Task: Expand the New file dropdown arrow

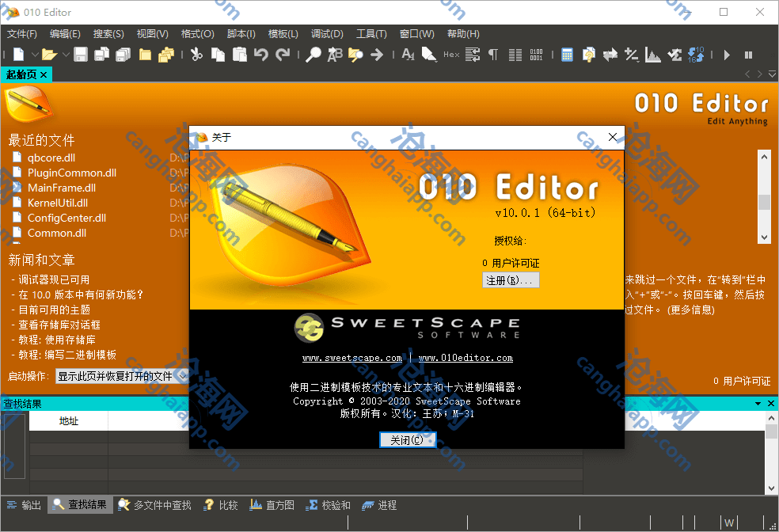Action: pyautogui.click(x=33, y=55)
